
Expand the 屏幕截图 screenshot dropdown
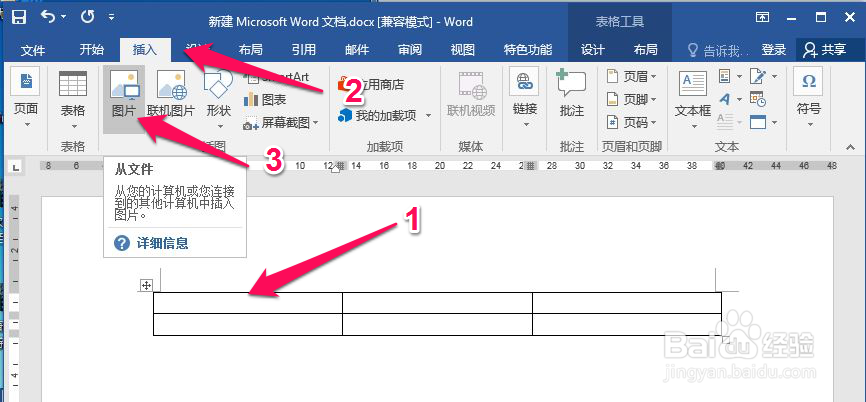point(316,123)
